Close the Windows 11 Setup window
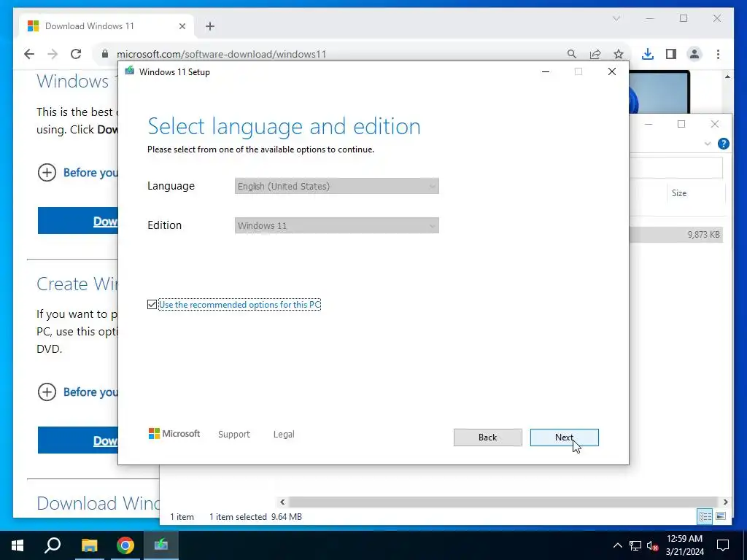The image size is (747, 560). [612, 71]
